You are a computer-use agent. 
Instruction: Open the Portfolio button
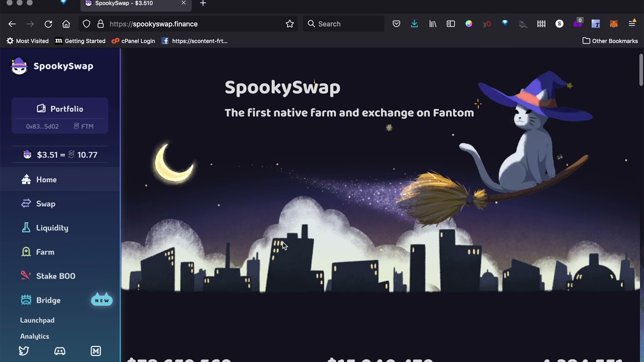coord(60,109)
